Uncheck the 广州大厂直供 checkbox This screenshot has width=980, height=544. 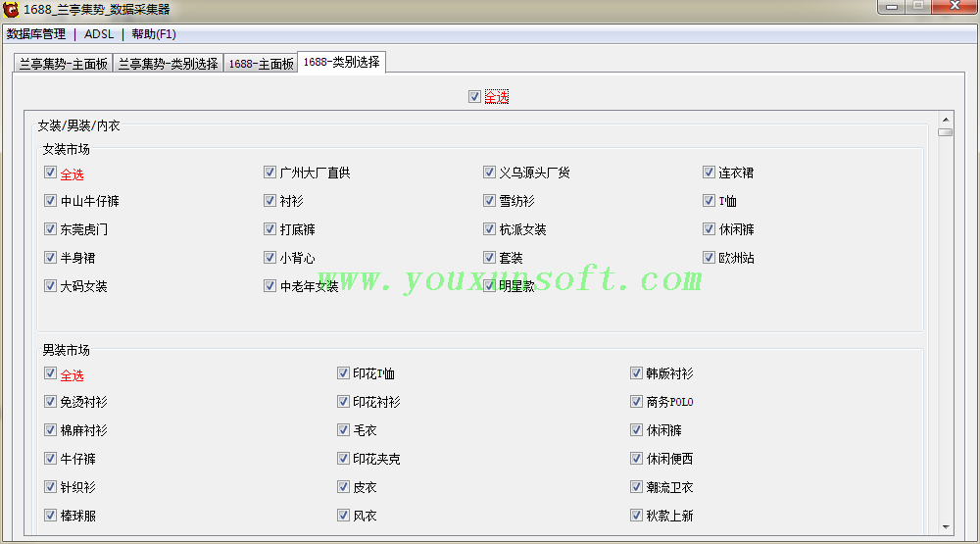pos(270,172)
